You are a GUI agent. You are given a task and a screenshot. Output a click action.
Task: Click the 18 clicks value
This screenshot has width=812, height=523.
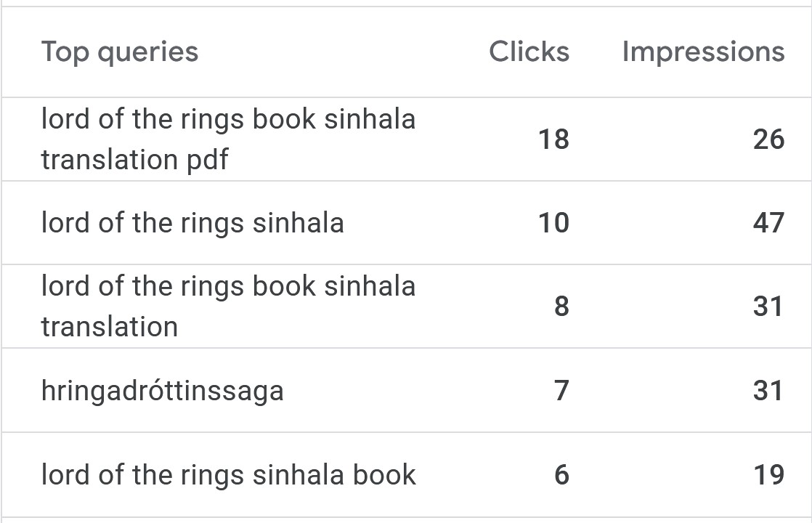tap(553, 139)
